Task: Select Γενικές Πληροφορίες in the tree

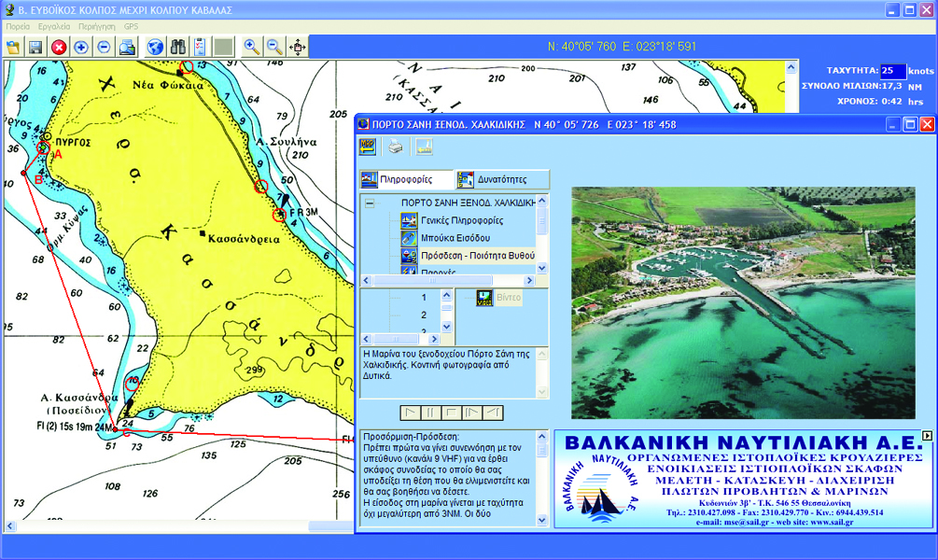Action: point(462,221)
